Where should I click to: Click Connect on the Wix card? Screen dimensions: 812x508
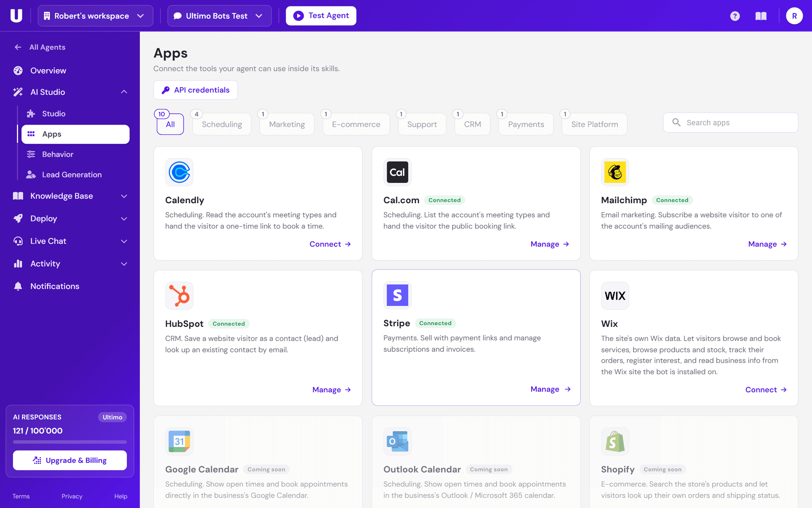click(766, 390)
